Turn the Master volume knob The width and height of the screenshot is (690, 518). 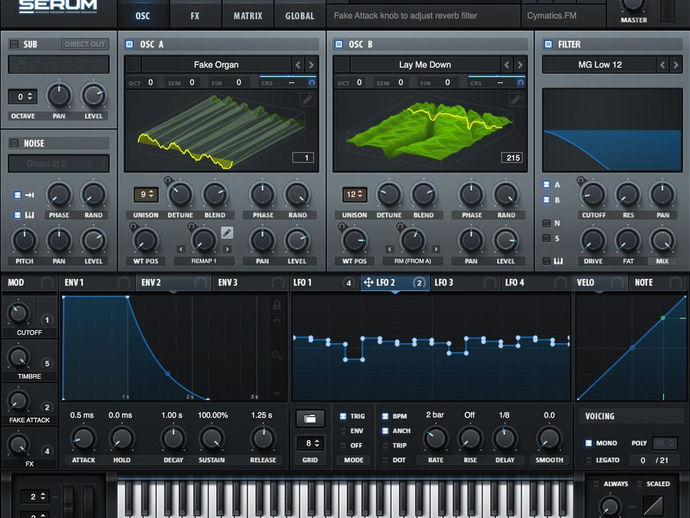(x=633, y=4)
